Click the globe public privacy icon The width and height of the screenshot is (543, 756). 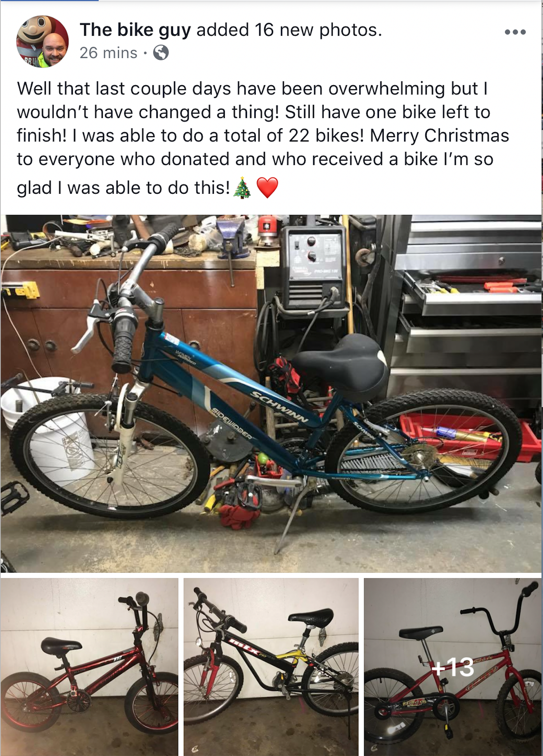click(161, 53)
